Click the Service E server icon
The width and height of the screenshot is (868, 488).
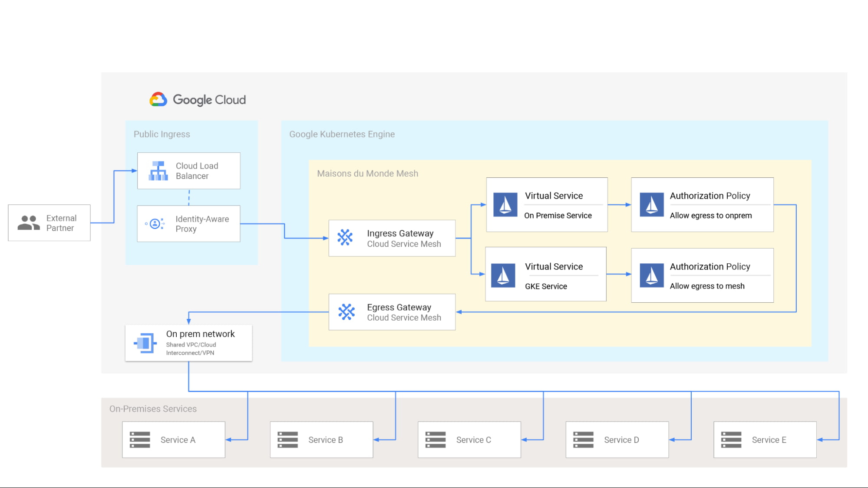click(731, 440)
